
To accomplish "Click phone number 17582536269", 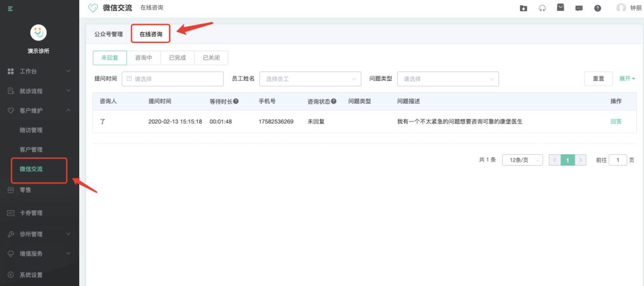I will point(276,122).
